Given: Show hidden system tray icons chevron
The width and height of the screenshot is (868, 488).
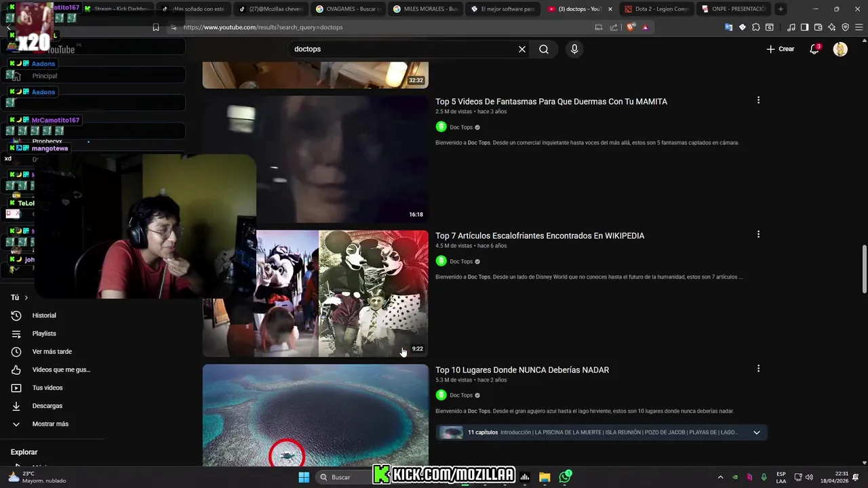Looking at the screenshot, I should [x=720, y=477].
